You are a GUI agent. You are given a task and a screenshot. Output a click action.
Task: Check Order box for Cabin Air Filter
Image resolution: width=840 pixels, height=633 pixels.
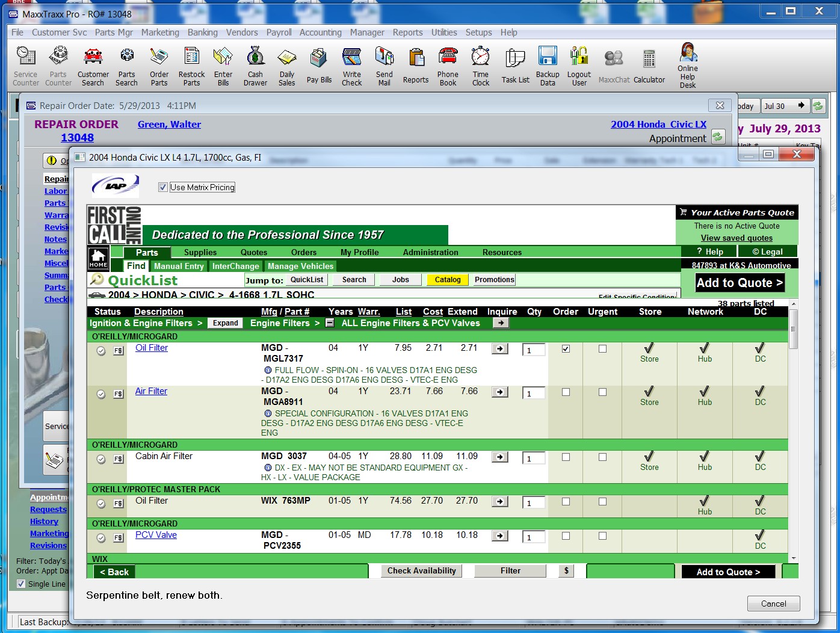(566, 457)
